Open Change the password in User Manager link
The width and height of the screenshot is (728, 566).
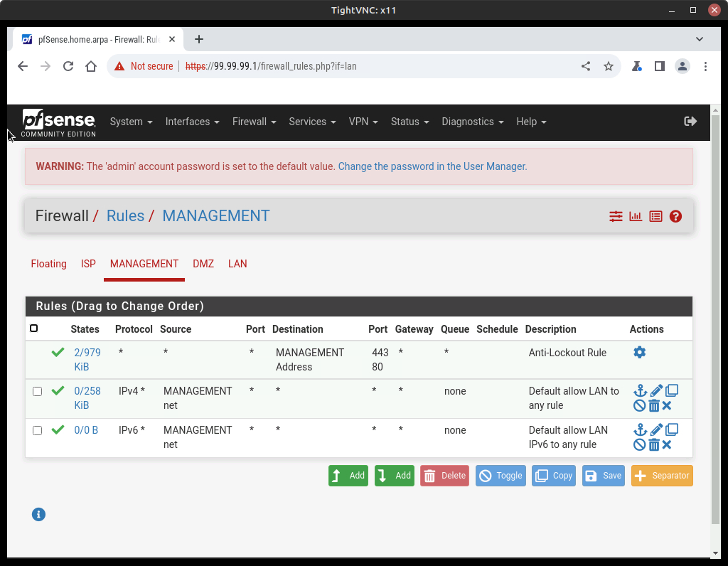pos(432,166)
